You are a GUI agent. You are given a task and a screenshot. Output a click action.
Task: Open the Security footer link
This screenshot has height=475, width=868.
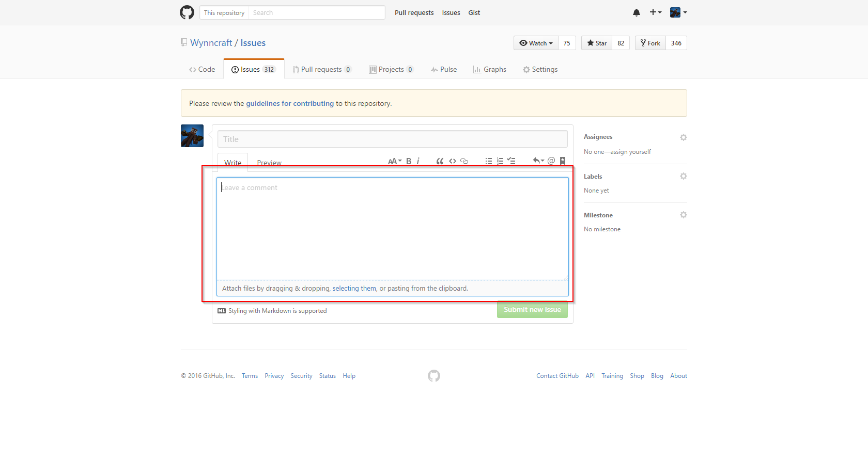[301, 376]
